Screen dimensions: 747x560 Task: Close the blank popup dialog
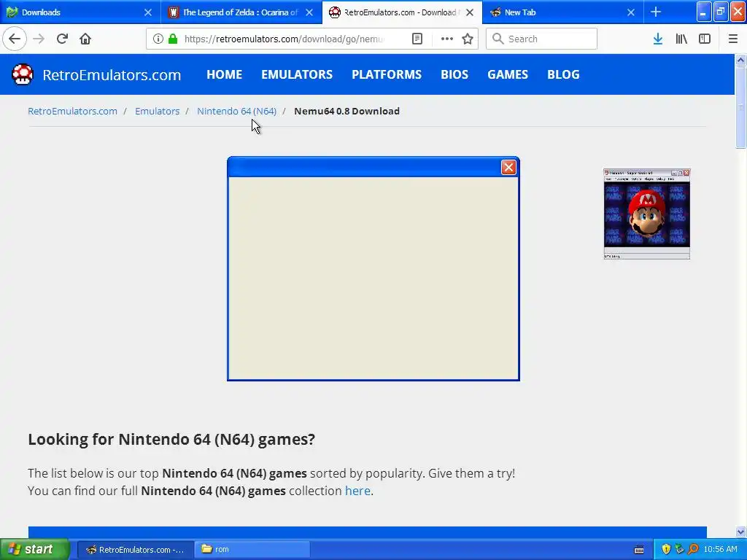coord(508,167)
